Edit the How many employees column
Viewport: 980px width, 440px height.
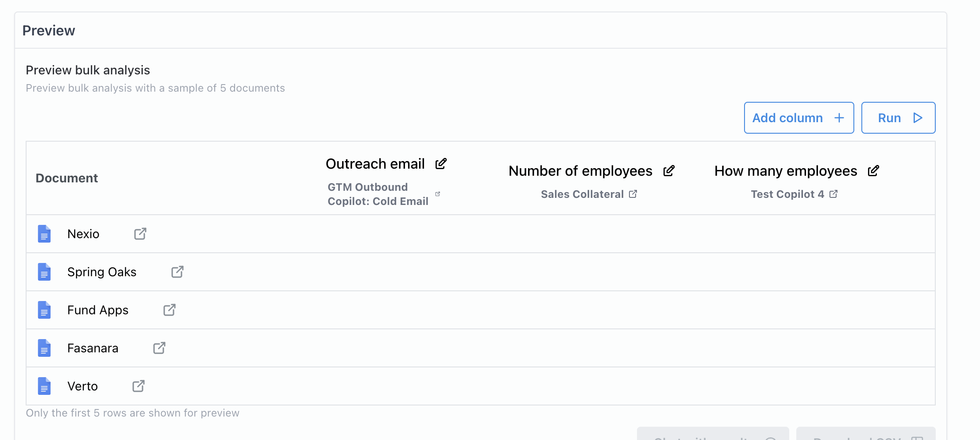tap(873, 171)
